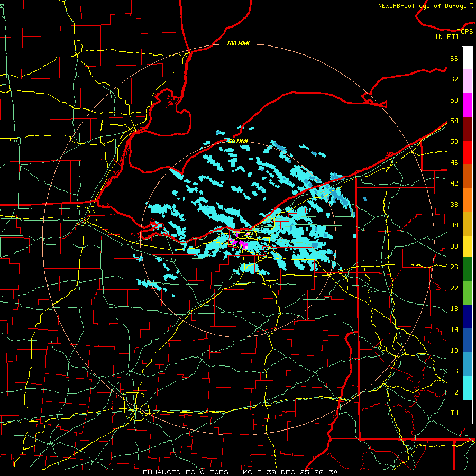
Task: Click the 100 NMI range ring label
Action: (x=238, y=43)
